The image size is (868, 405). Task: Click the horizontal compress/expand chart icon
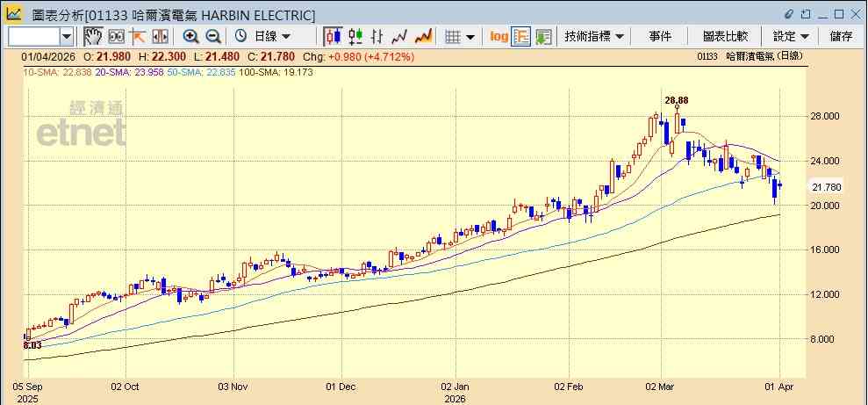(160, 37)
